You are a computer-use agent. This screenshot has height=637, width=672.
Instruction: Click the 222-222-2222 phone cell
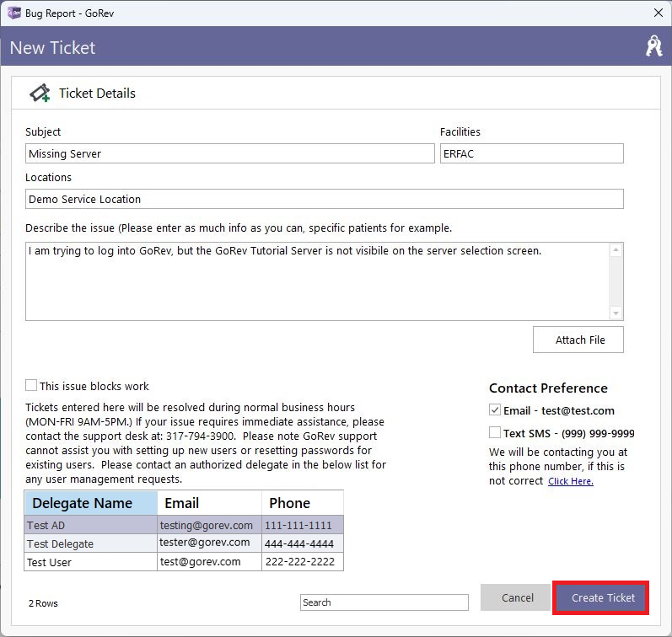[x=303, y=562]
